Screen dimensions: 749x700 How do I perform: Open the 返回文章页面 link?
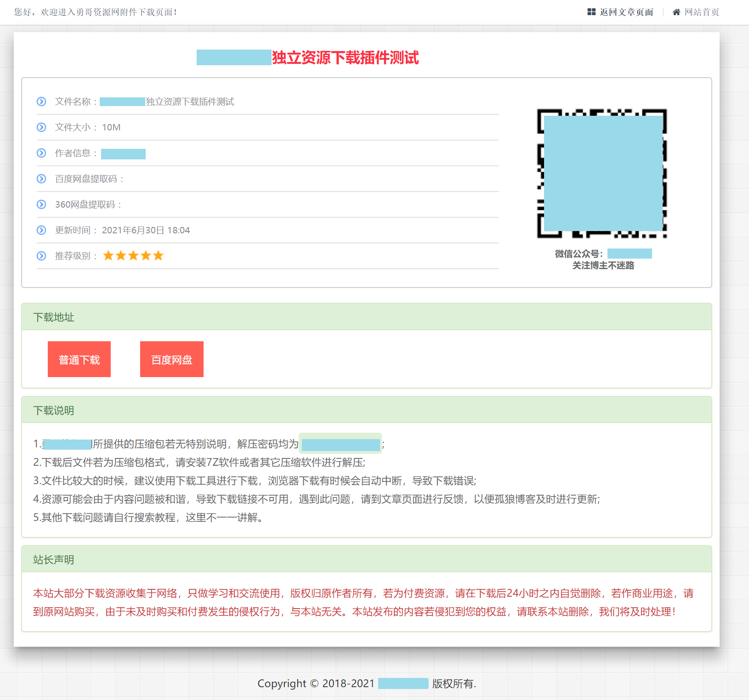(x=626, y=12)
